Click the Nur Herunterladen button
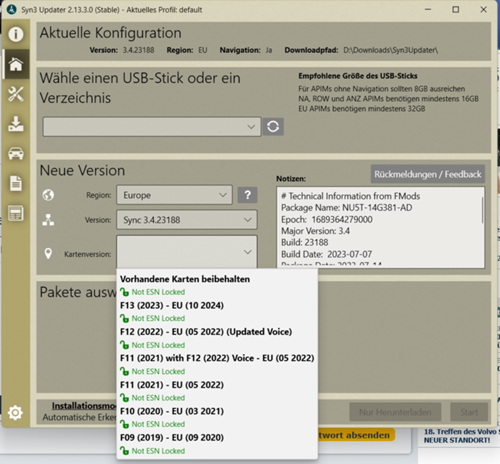Screen dimensions: 500x464 tap(395, 412)
